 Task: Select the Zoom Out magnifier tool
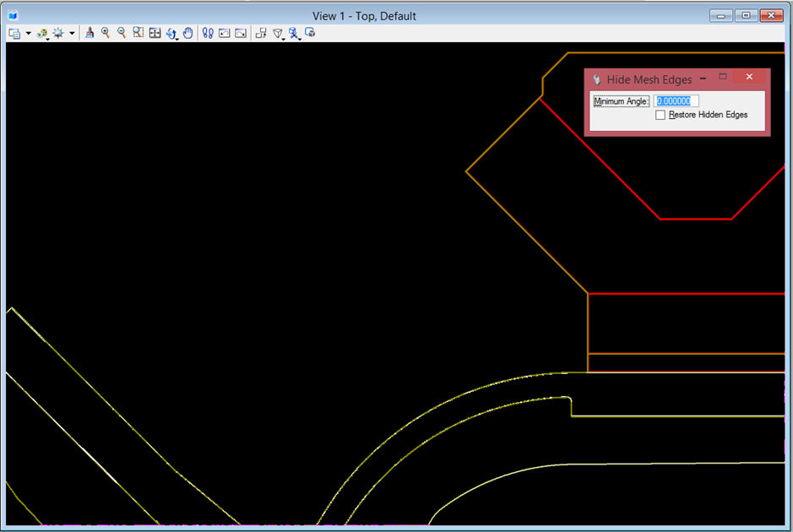coord(122,33)
